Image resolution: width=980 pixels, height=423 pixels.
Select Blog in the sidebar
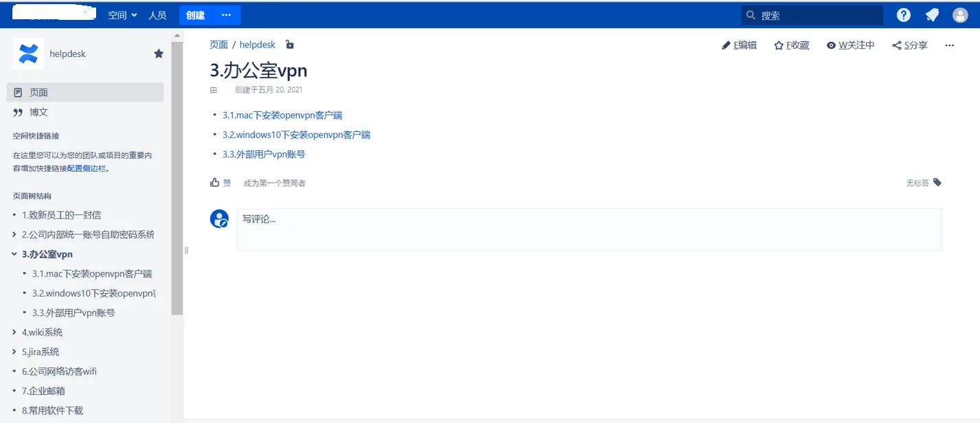click(85, 112)
